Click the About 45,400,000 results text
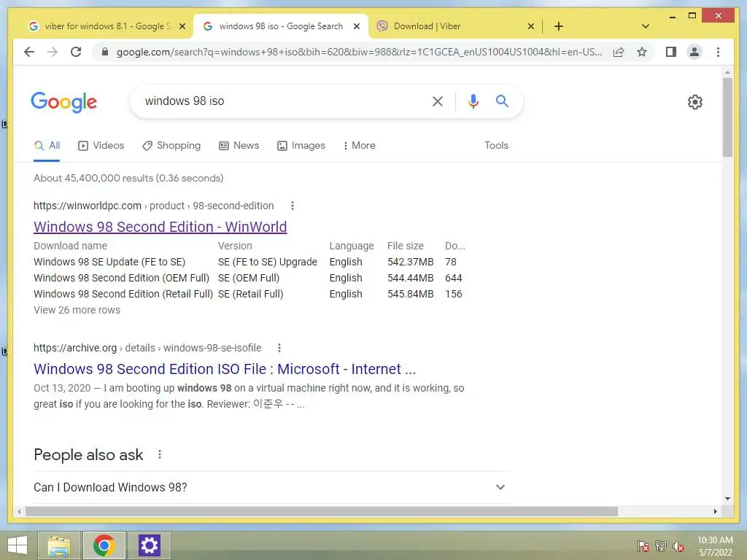 coord(128,178)
